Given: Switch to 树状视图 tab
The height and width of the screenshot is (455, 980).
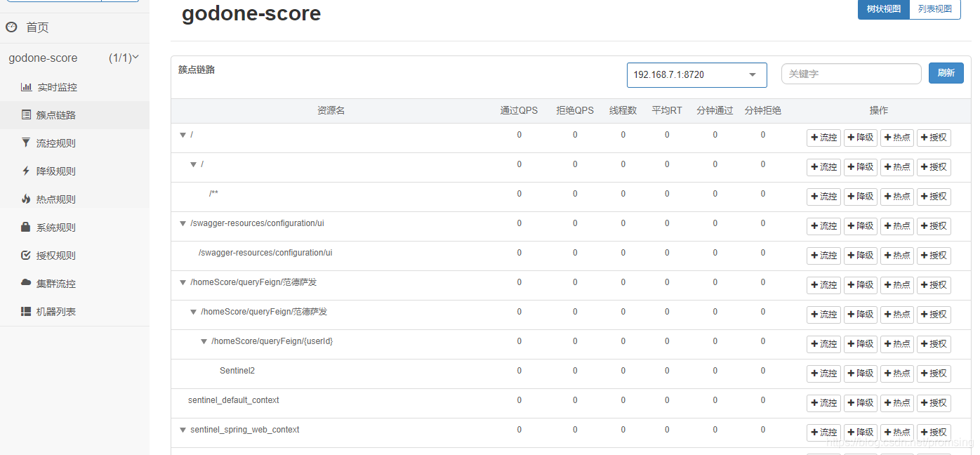Looking at the screenshot, I should pyautogui.click(x=883, y=9).
